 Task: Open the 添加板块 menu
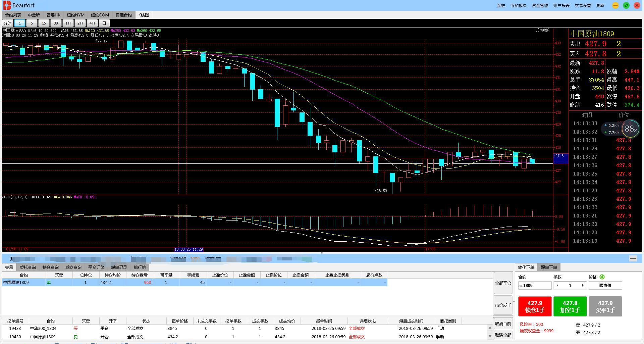(519, 5)
